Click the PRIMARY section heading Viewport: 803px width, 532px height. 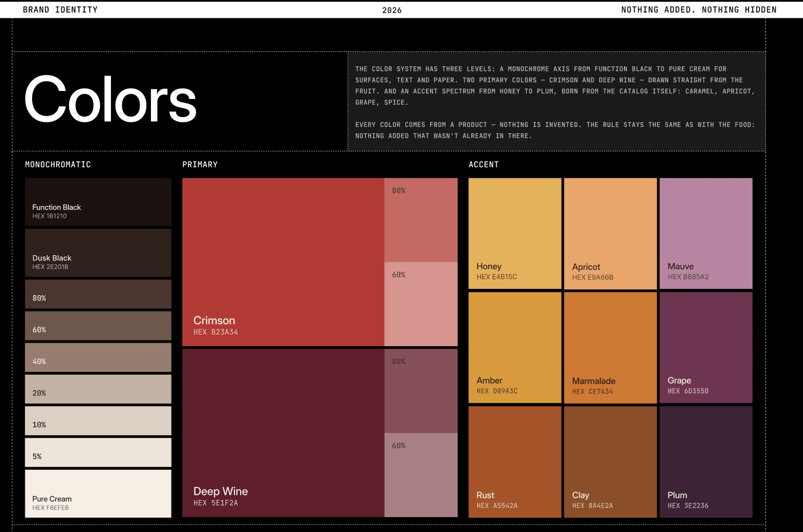pos(200,165)
